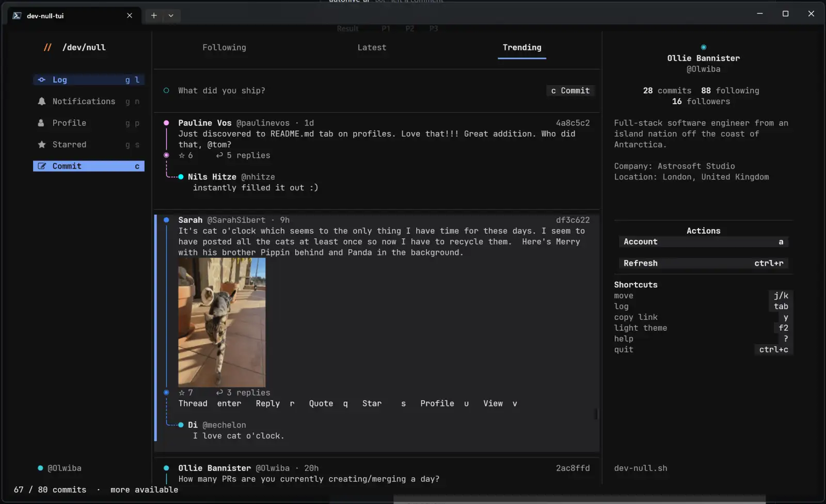Switch to the Following tab
This screenshot has width=826, height=504.
tap(224, 47)
